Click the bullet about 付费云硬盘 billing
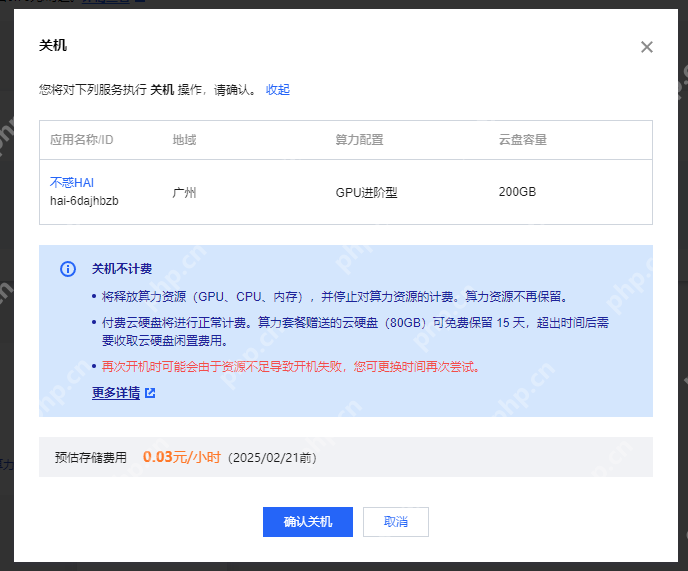This screenshot has height=571, width=688. tap(355, 331)
